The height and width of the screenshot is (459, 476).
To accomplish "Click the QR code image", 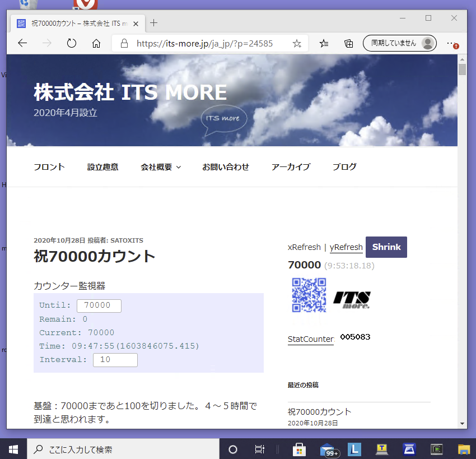I will [309, 295].
